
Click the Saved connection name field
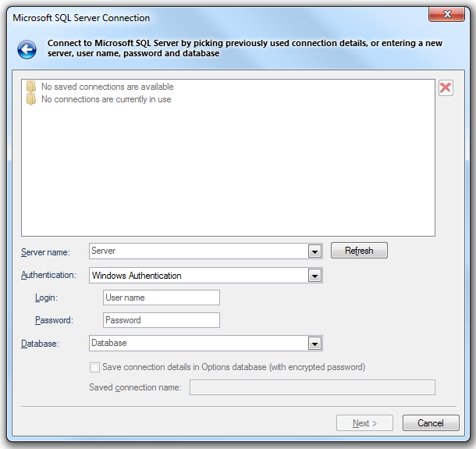pos(312,387)
